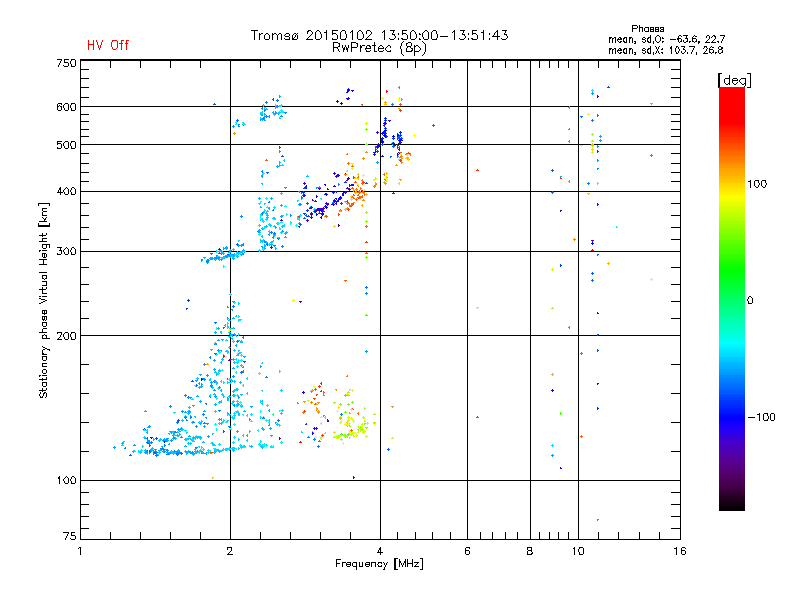Click the 'Stationary phase Virtual Height [km]' axis title
The width and height of the screenshot is (800, 600).
pyautogui.click(x=43, y=300)
